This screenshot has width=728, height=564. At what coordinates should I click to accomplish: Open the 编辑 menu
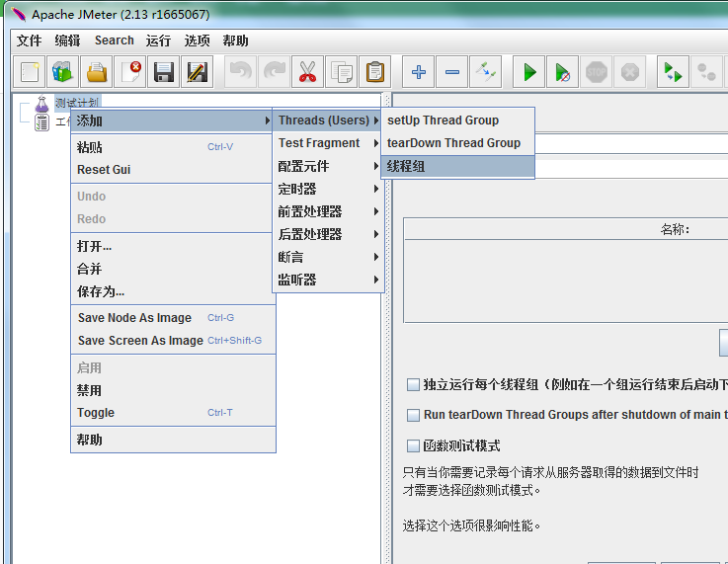coord(67,40)
